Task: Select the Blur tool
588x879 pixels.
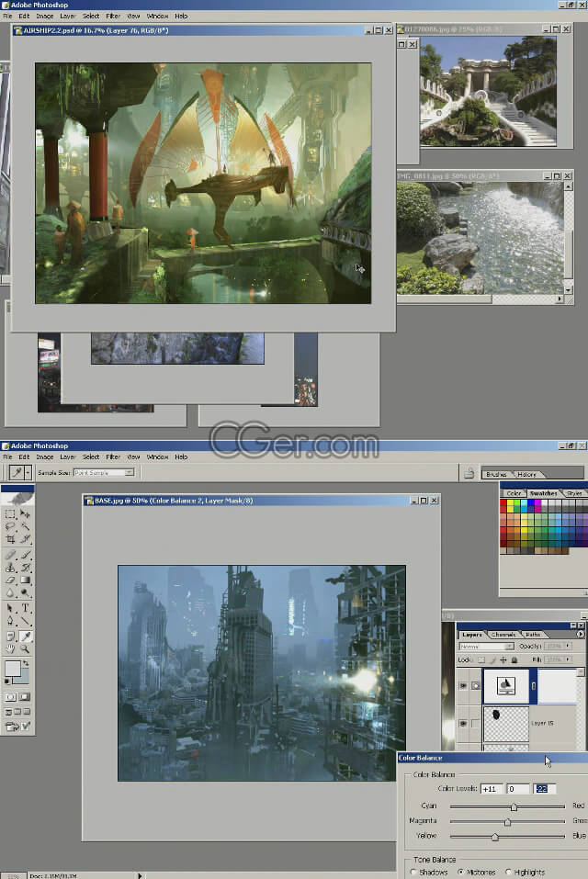Action: coord(10,592)
